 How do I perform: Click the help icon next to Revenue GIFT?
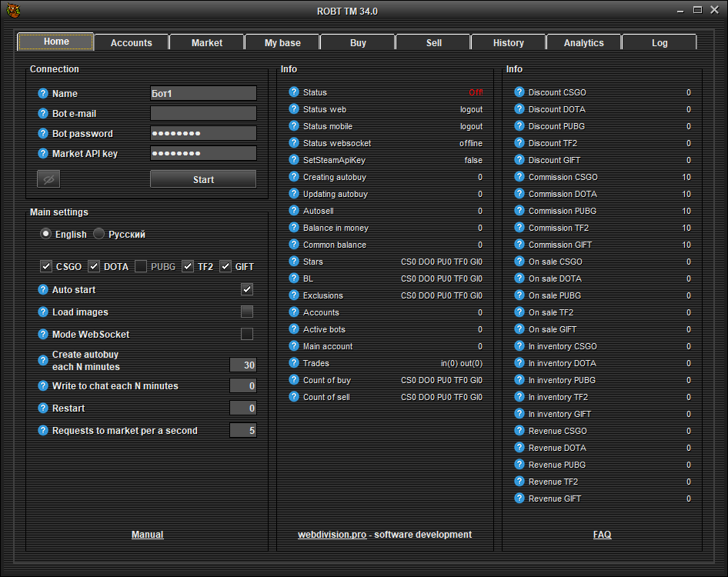519,499
